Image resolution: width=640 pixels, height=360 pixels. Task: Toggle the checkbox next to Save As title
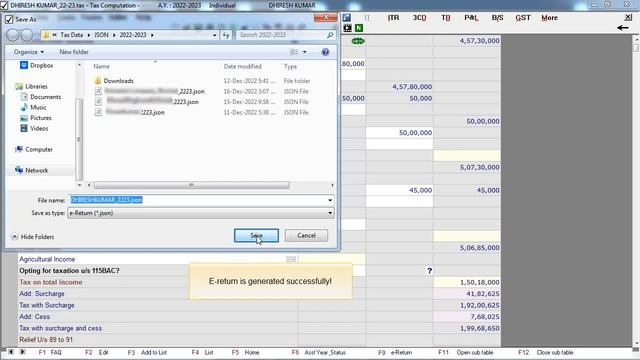coord(9,19)
